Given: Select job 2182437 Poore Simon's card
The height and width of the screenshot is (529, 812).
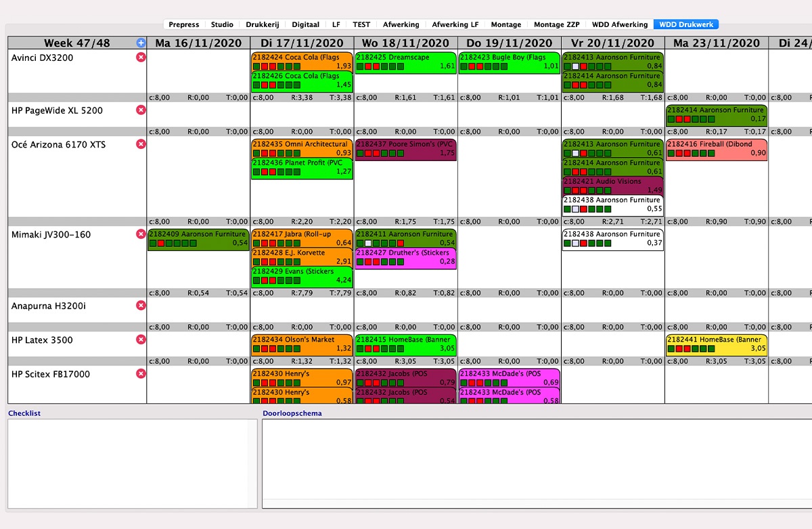Looking at the screenshot, I should (x=405, y=149).
